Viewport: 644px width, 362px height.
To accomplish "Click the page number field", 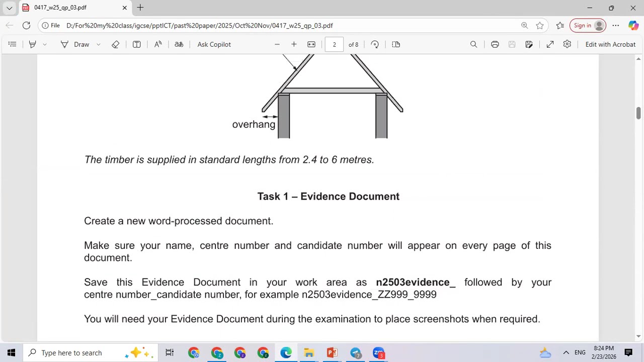I will click(334, 44).
